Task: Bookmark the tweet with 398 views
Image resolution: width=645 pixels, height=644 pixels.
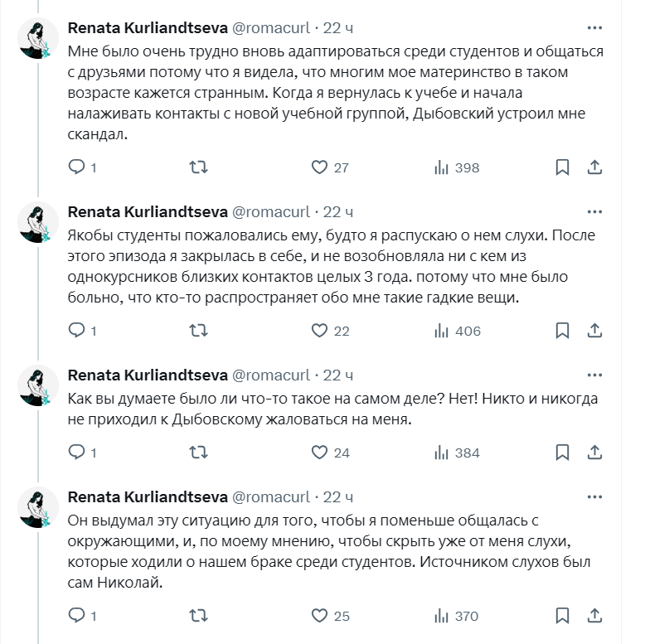Action: coord(562,167)
